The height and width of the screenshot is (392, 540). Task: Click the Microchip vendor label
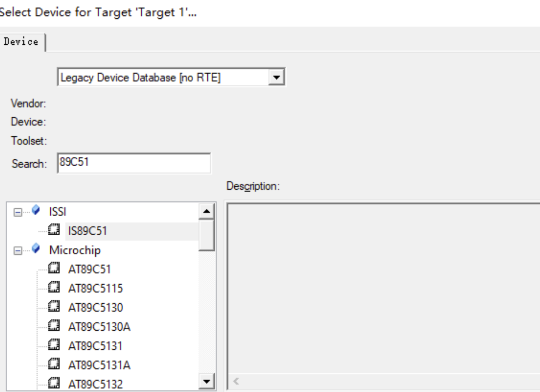(x=75, y=251)
